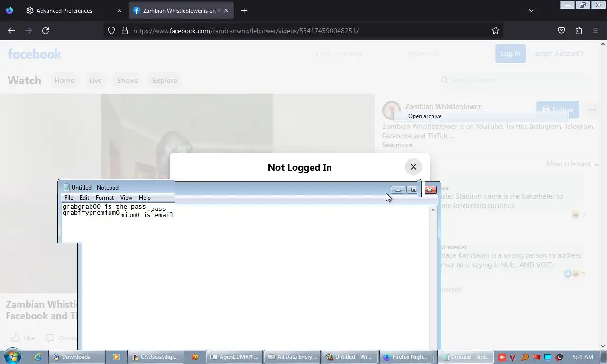
Task: Open Notepad Help menu
Action: point(145,198)
